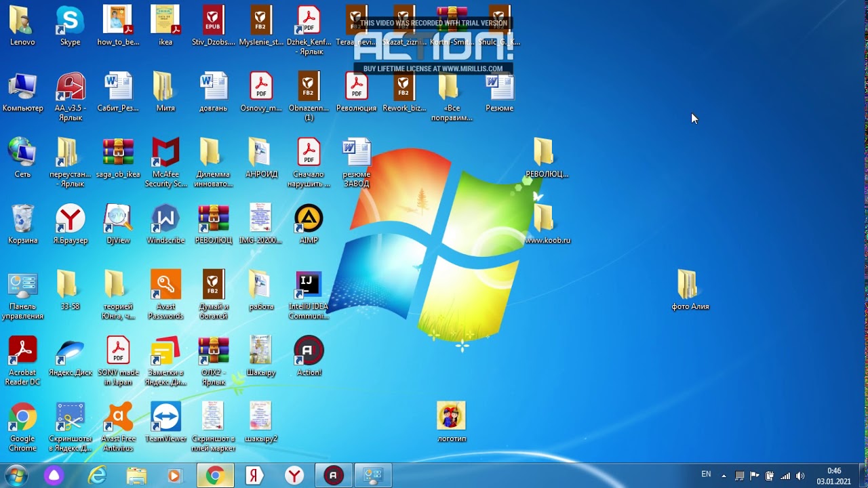Open Скриншоты в Яндекс.Диске shortcut
Image resolution: width=868 pixels, height=488 pixels.
tap(70, 427)
